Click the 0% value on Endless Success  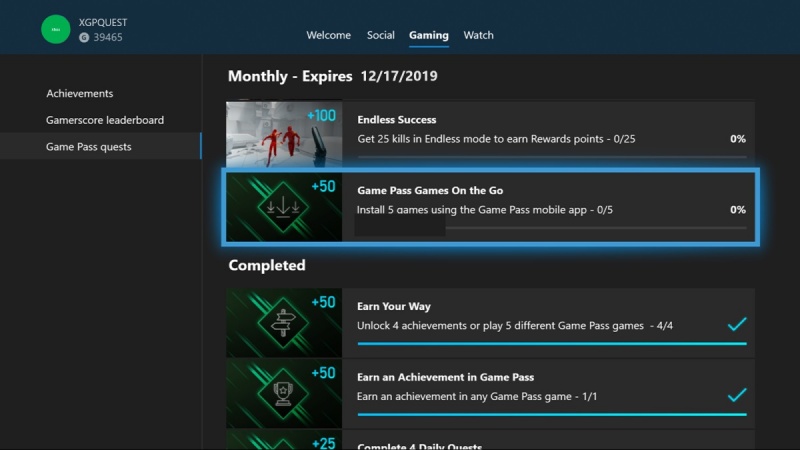coord(738,139)
